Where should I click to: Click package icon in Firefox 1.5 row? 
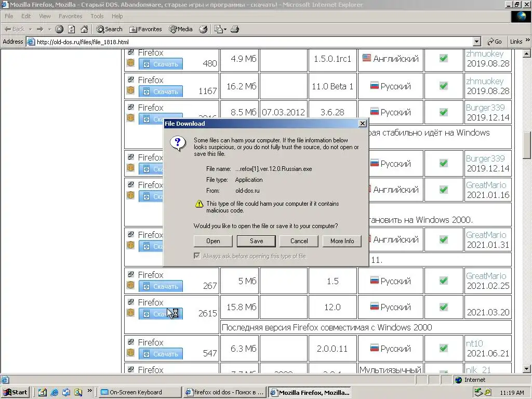130,285
